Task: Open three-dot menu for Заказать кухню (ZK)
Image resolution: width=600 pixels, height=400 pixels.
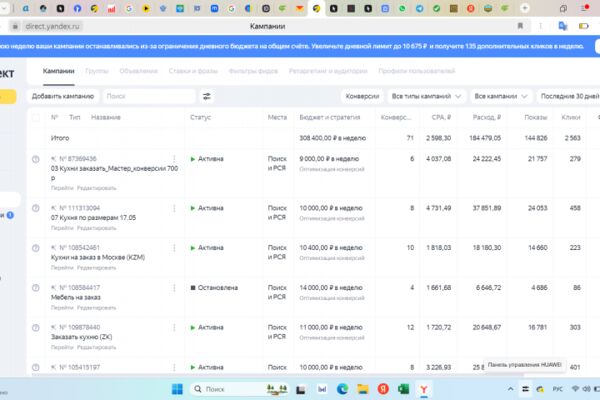Action: (174, 327)
